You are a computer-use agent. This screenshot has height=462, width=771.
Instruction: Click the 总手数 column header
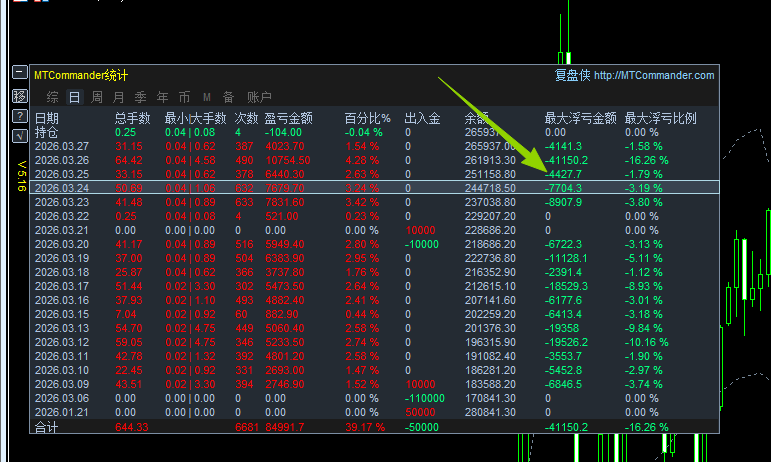tap(132, 118)
